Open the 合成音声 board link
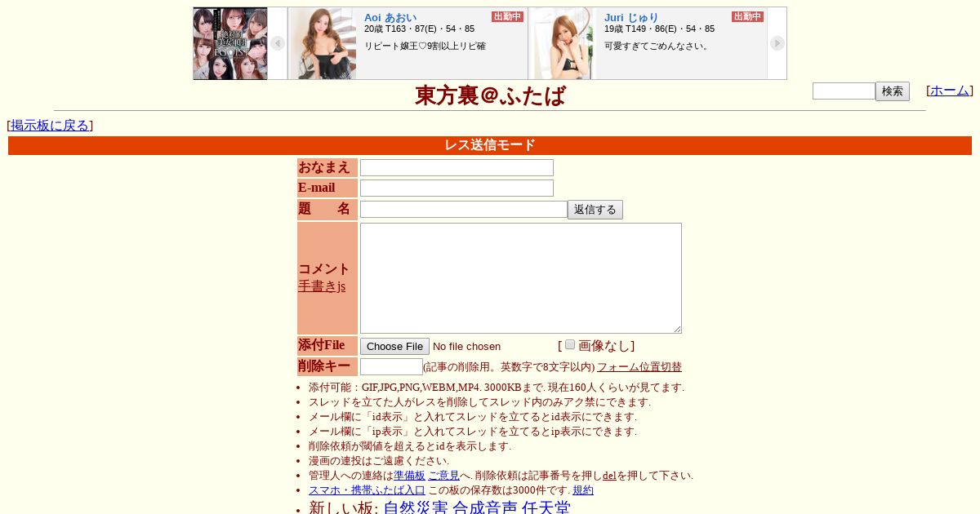The width and height of the screenshot is (980, 514). click(485, 508)
